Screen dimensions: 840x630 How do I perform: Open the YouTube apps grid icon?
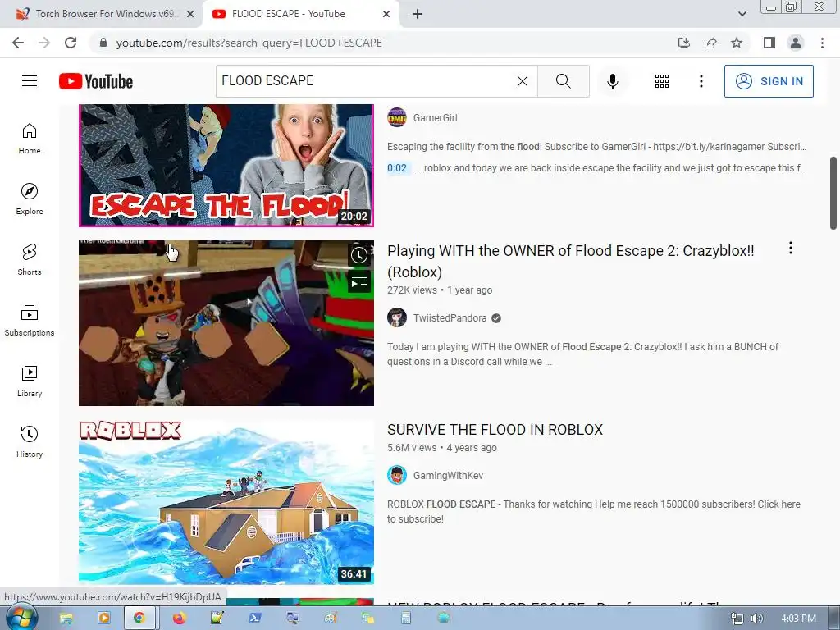click(x=662, y=81)
